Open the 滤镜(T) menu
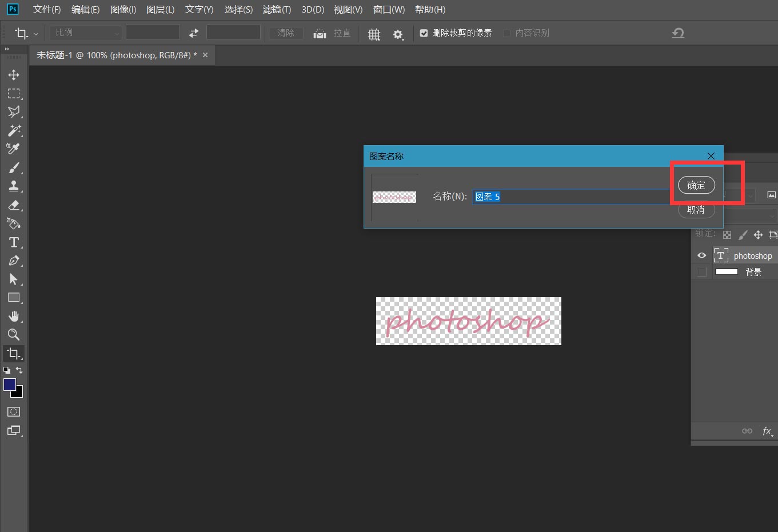The height and width of the screenshot is (532, 778). click(277, 10)
